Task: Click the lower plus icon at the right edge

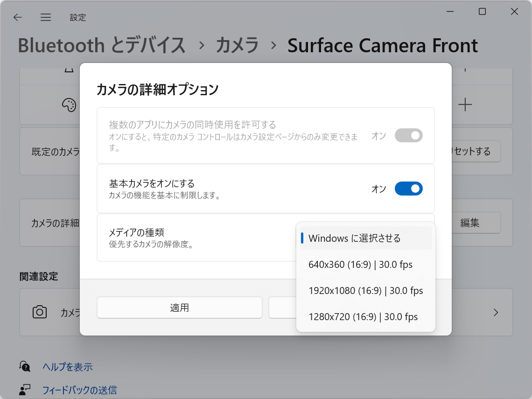Action: point(465,105)
